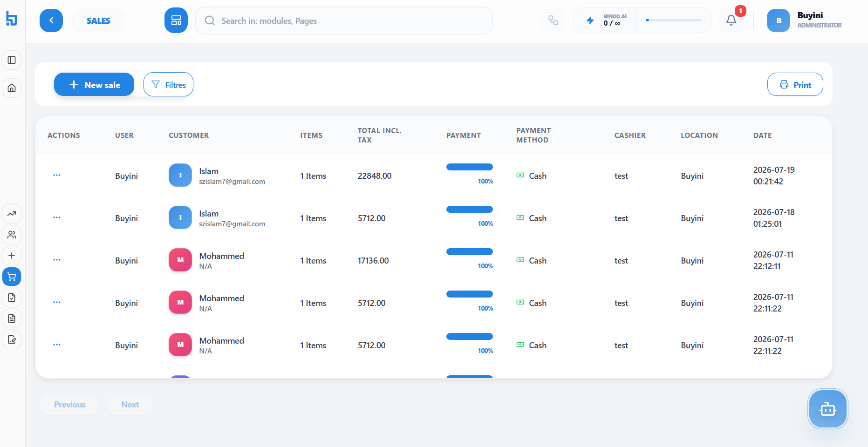This screenshot has height=447, width=868.
Task: Open the chatbot assistant floating button
Action: pyautogui.click(x=828, y=409)
